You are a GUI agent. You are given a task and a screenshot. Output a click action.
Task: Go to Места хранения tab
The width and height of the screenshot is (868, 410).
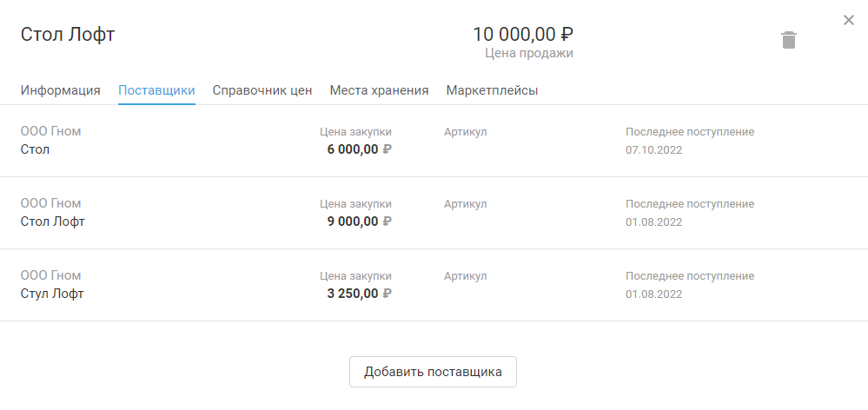379,90
